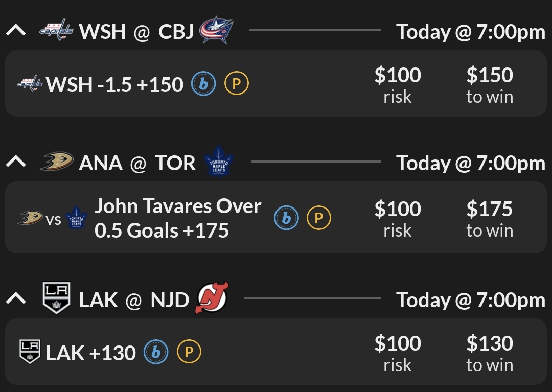Click yellow 'P' badge on WSH -1.5 bet
The height and width of the screenshot is (392, 552).
237,84
